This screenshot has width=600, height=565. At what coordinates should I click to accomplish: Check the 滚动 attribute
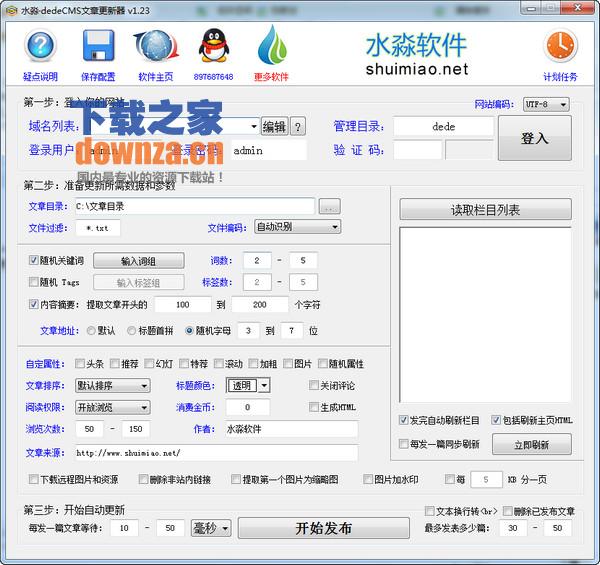(218, 363)
